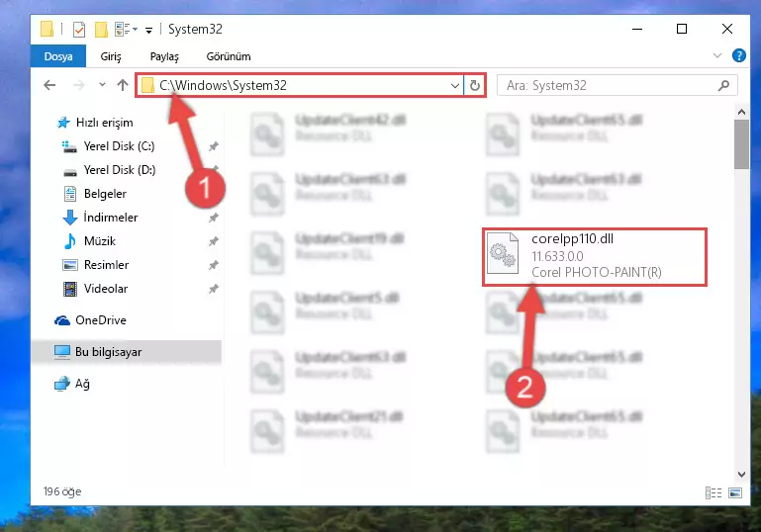Click the OneDrive cloud icon
Viewport: 761px width, 532px height.
62,320
